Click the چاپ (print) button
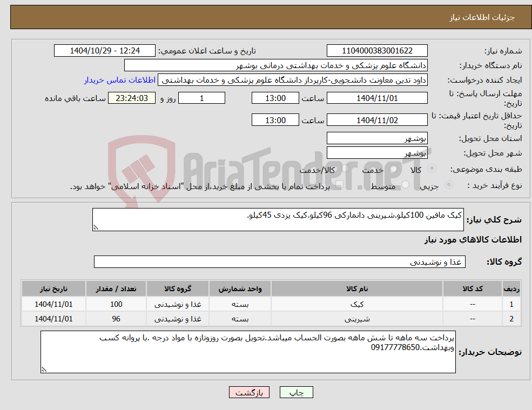The image size is (532, 410). click(296, 392)
